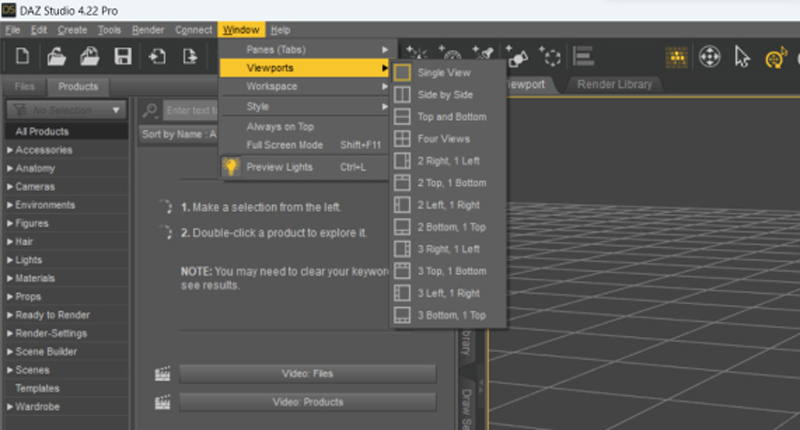
Task: Open the Sort by Name dropdown
Action: click(178, 133)
